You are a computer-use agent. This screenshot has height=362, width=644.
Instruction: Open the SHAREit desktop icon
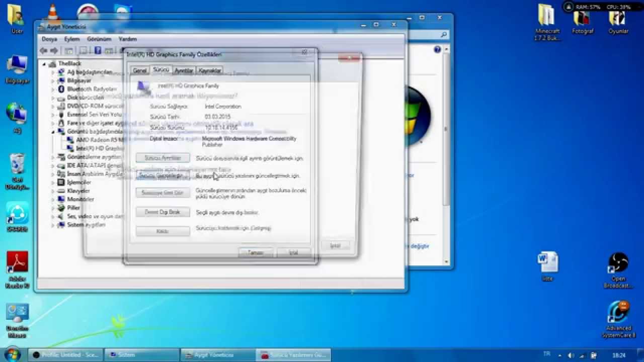click(x=17, y=217)
